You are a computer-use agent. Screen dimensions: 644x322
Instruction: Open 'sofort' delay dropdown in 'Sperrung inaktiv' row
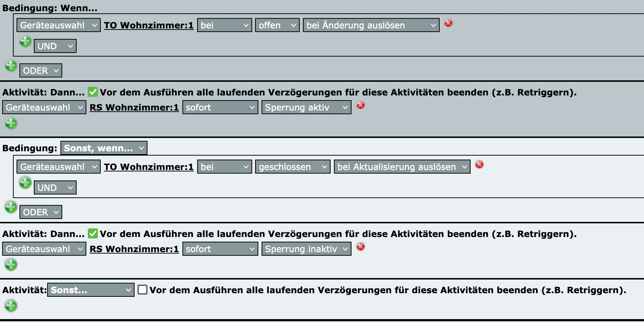click(220, 249)
